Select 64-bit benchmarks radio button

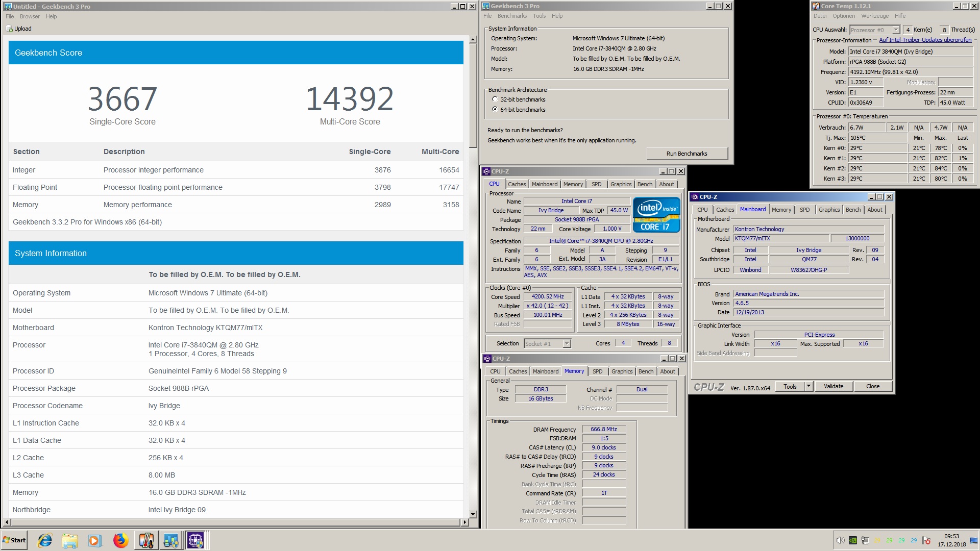pyautogui.click(x=495, y=110)
